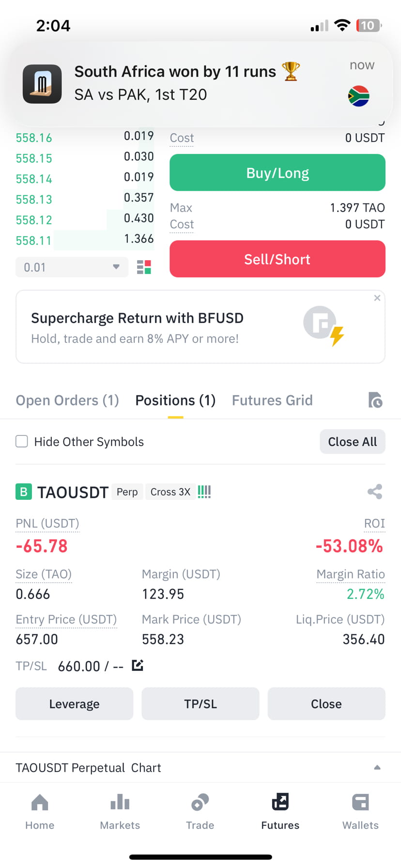Tap the cricket app notification icon
The image size is (401, 868).
point(42,84)
